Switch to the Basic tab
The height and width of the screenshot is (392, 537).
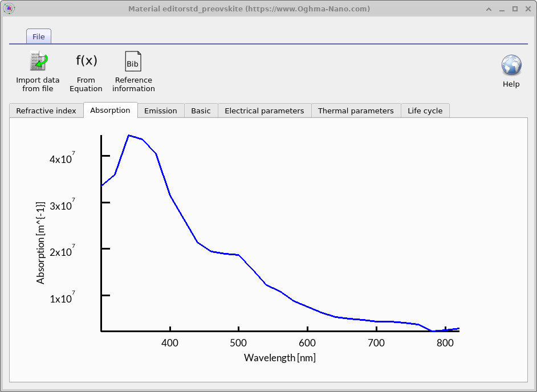(201, 111)
